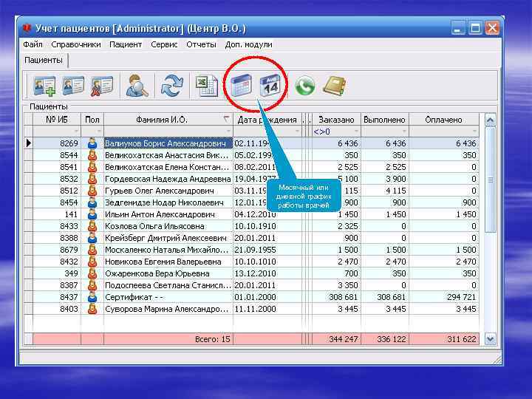Screen dimensions: 532x399
Task: Open filter dropdown under Фамилия И.О. column
Action: point(228,132)
